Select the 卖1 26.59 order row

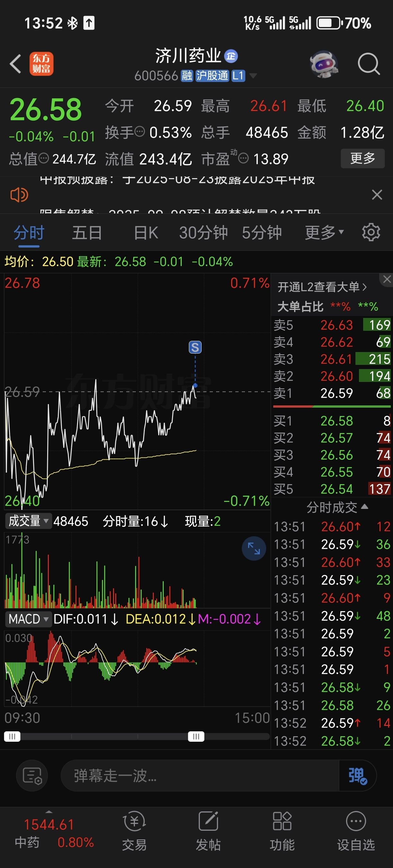coord(332,393)
